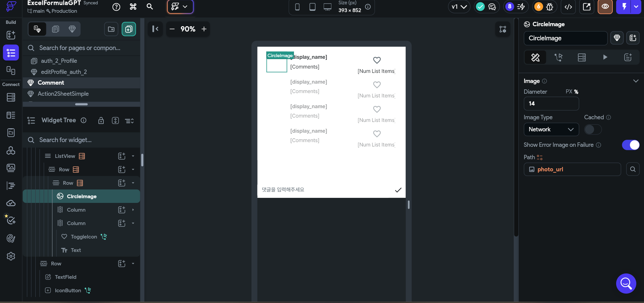Open the storyboard icon in left sidebar
The image size is (644, 303).
tap(11, 70)
